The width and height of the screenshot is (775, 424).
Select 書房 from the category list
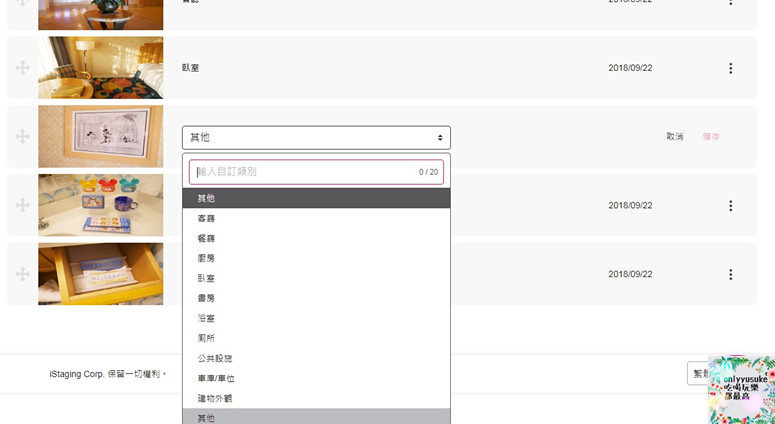[x=316, y=298]
